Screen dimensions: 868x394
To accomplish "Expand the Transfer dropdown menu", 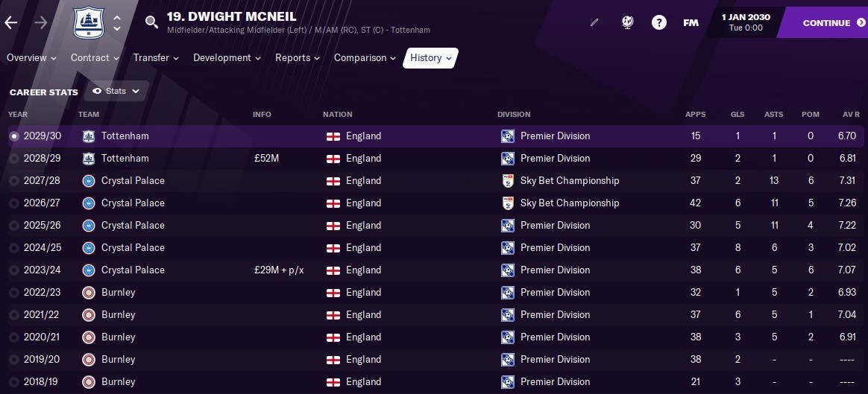I will (156, 58).
